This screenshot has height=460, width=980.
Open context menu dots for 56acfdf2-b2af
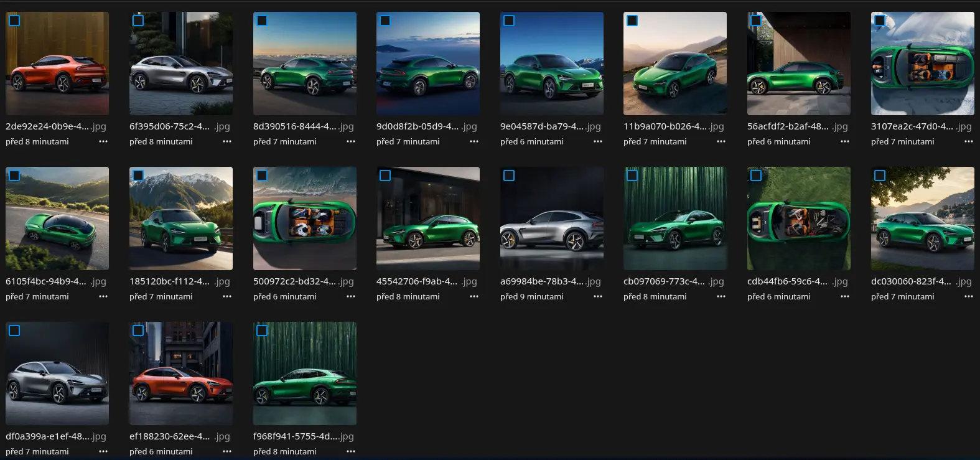pos(845,142)
